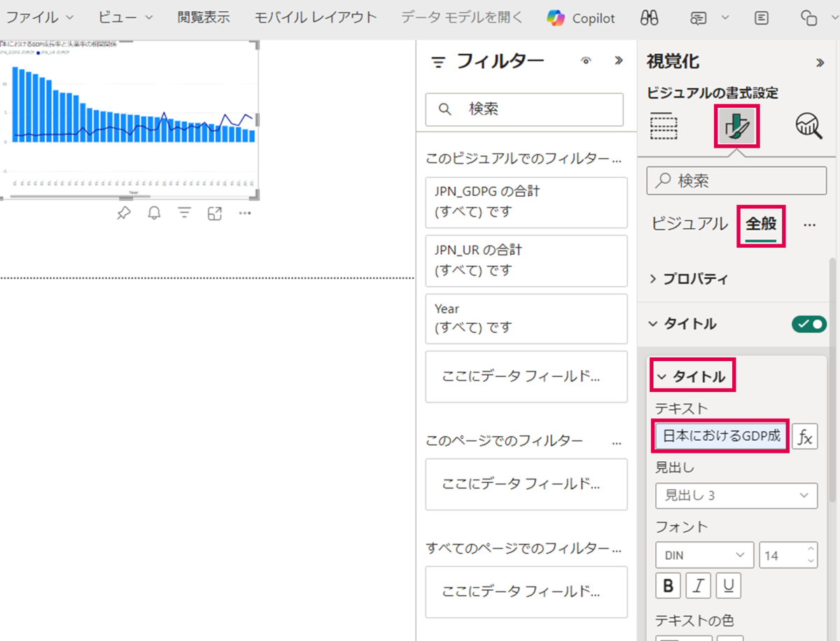Click the フィルター header lines icon
840x641 pixels.
(438, 63)
